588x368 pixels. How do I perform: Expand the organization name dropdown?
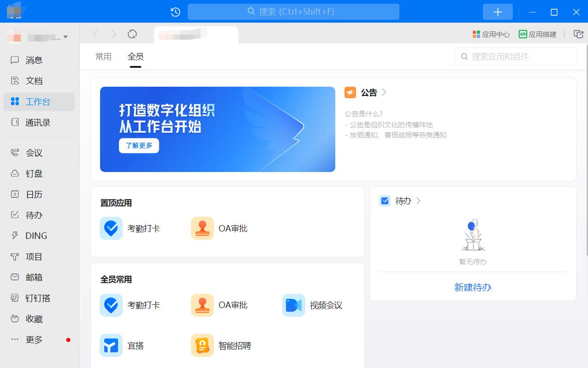click(x=65, y=37)
